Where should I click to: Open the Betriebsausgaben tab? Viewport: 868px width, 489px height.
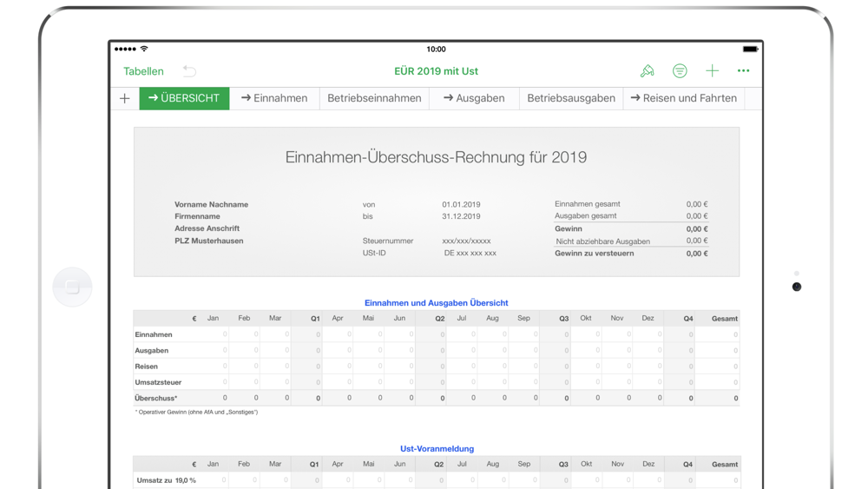click(571, 98)
